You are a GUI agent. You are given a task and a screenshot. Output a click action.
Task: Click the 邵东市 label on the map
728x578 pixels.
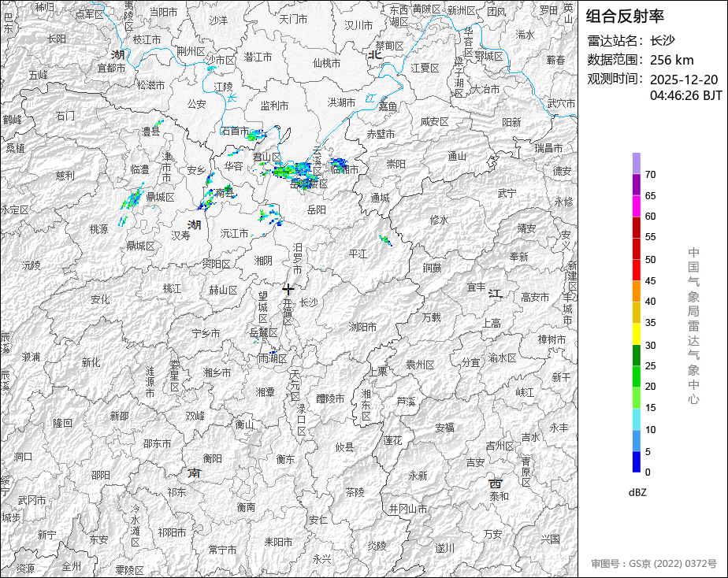157,443
